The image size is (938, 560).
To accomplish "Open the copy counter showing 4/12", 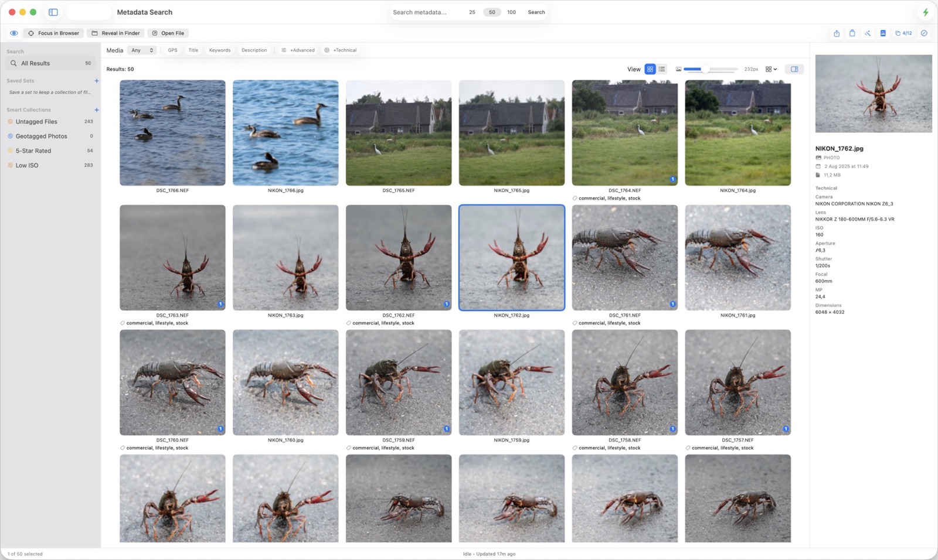I will click(x=903, y=33).
